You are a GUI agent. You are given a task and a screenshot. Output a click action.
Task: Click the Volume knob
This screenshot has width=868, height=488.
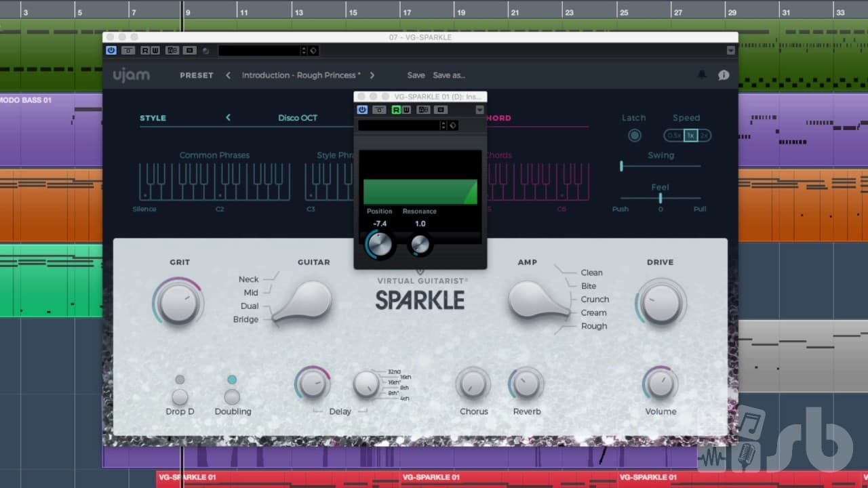(x=660, y=384)
